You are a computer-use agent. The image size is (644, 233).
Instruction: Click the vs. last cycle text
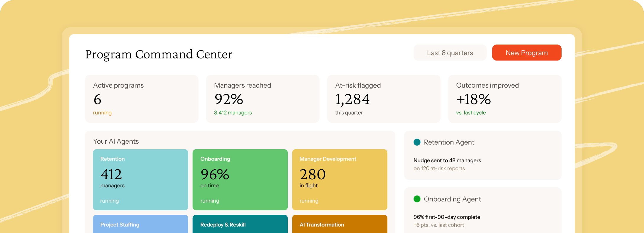(471, 113)
